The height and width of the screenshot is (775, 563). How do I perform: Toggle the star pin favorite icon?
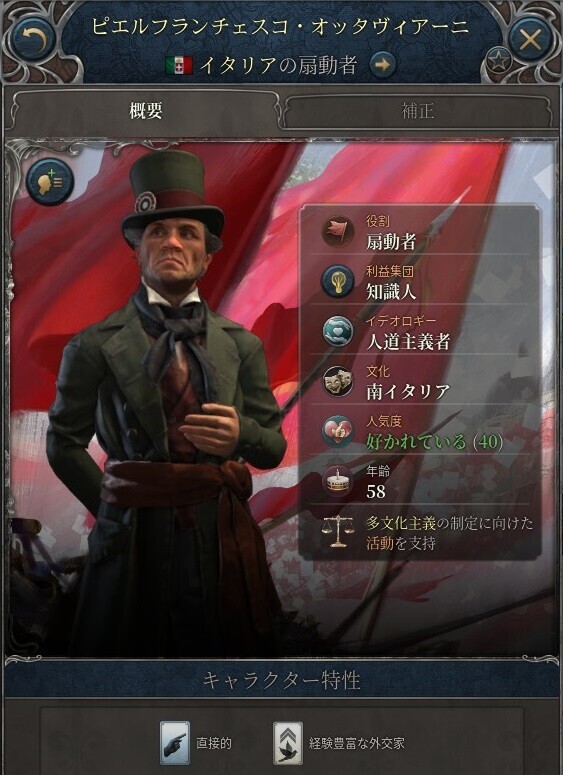tap(498, 62)
